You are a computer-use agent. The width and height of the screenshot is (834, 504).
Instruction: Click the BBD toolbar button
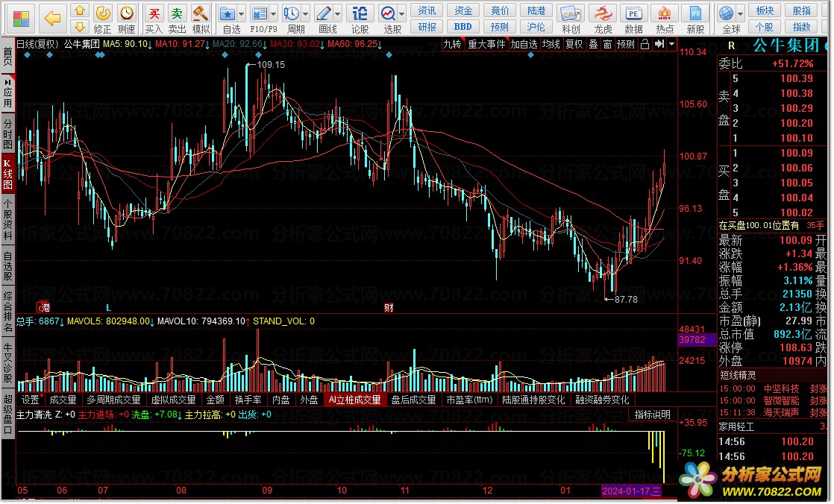click(x=463, y=27)
